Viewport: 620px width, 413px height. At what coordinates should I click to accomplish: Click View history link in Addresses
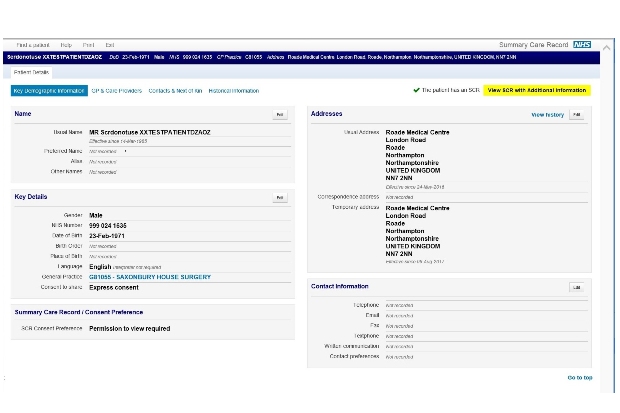[x=547, y=115]
